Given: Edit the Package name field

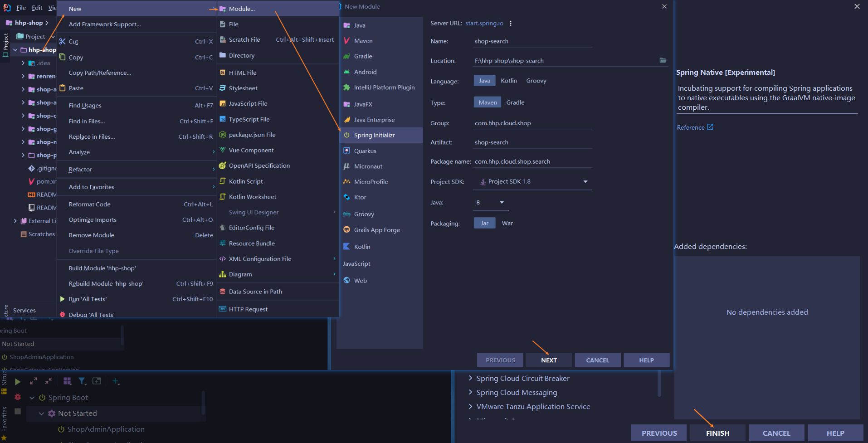Looking at the screenshot, I should tap(533, 161).
